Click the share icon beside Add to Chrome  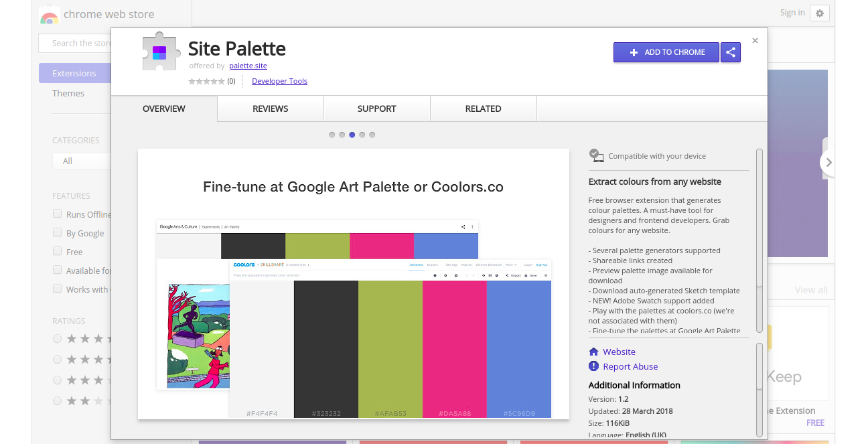(x=731, y=52)
